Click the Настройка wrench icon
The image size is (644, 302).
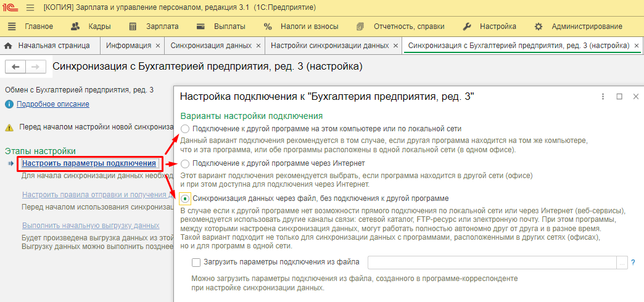coord(466,27)
